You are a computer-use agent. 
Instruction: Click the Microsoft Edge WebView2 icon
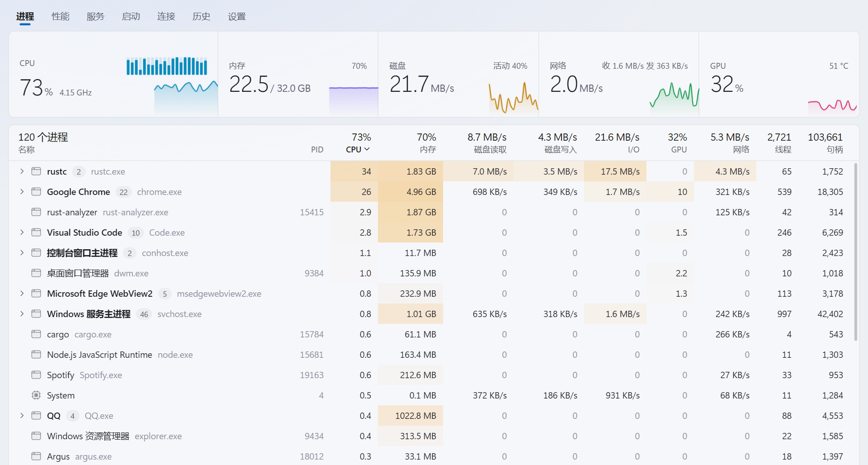coord(36,294)
